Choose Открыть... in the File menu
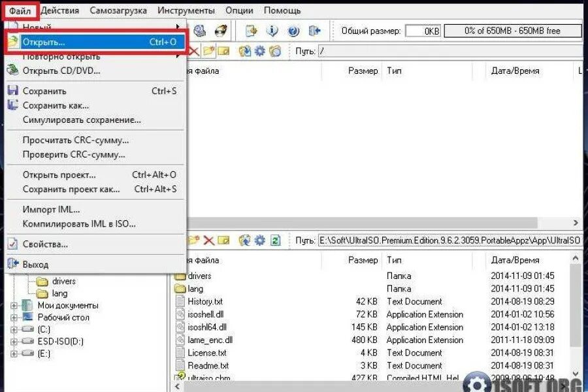Image resolution: width=588 pixels, height=392 pixels. pyautogui.click(x=95, y=42)
